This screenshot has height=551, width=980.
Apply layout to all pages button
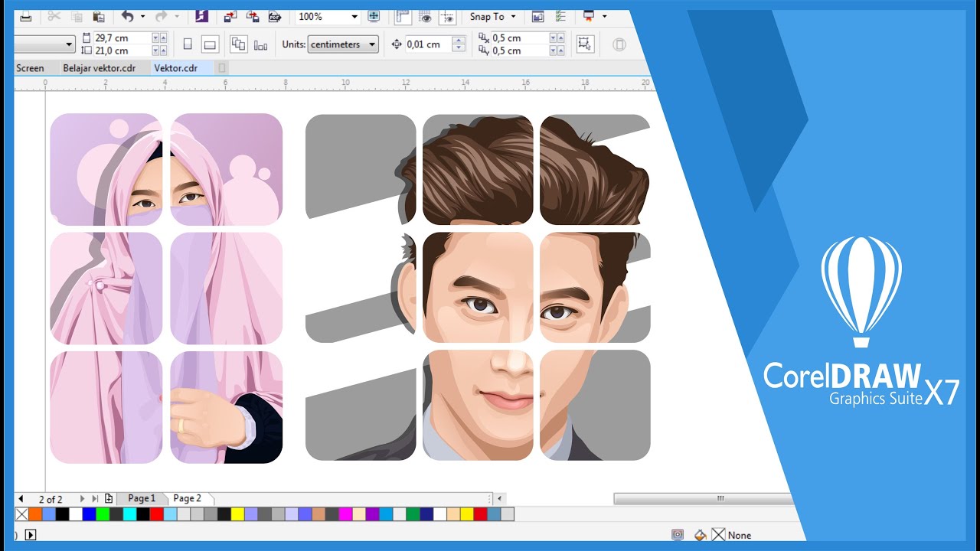(x=238, y=44)
